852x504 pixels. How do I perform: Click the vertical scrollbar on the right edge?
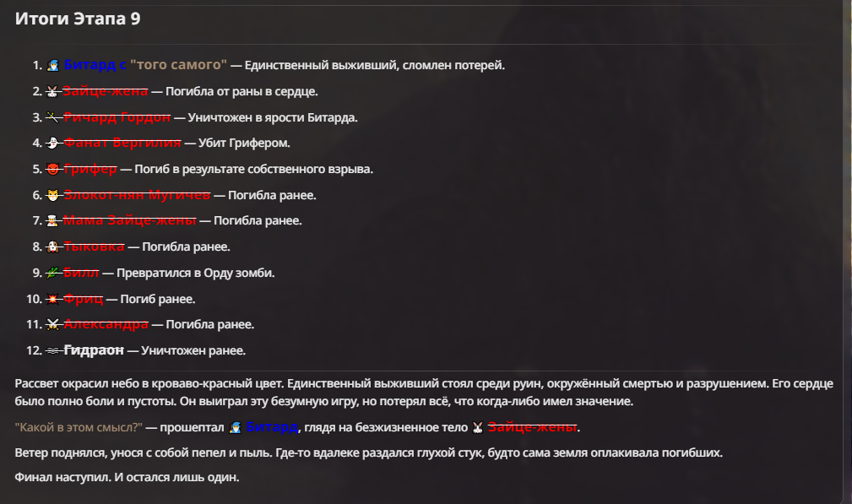pyautogui.click(x=847, y=252)
